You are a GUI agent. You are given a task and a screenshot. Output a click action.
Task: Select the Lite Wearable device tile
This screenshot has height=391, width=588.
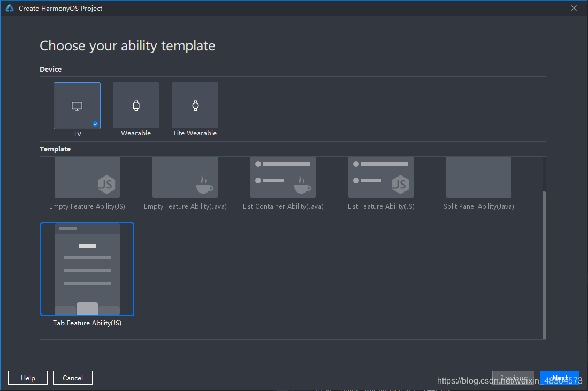[195, 105]
